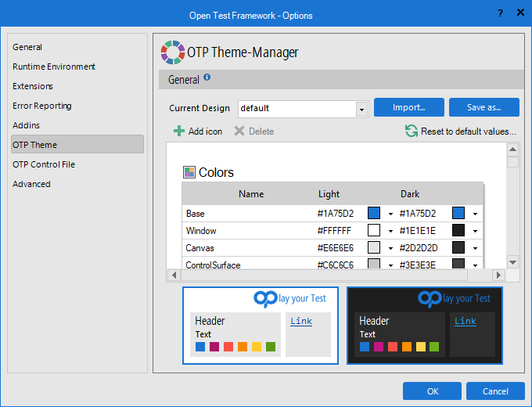
Task: Click the Base dark blue color swatch
Action: pyautogui.click(x=458, y=213)
